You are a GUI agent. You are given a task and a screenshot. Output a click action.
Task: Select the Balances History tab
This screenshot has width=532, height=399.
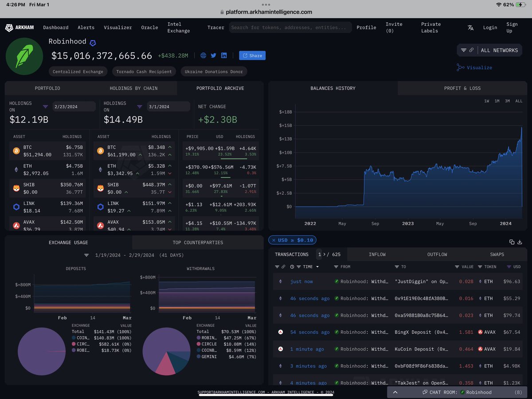coord(333,88)
